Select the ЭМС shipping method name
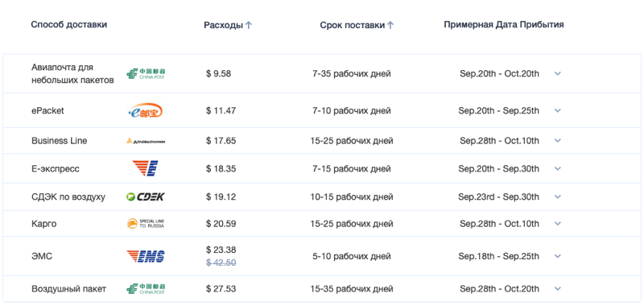Viewport: 644px width, 306px height. 42,256
